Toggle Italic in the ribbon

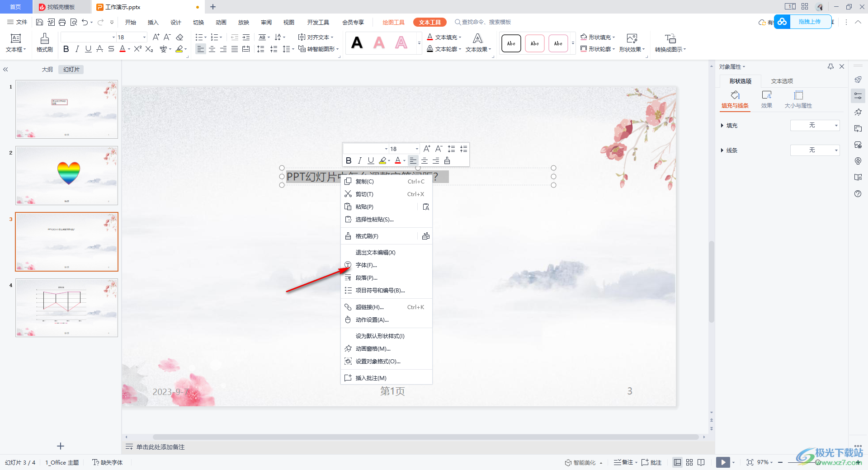point(77,49)
